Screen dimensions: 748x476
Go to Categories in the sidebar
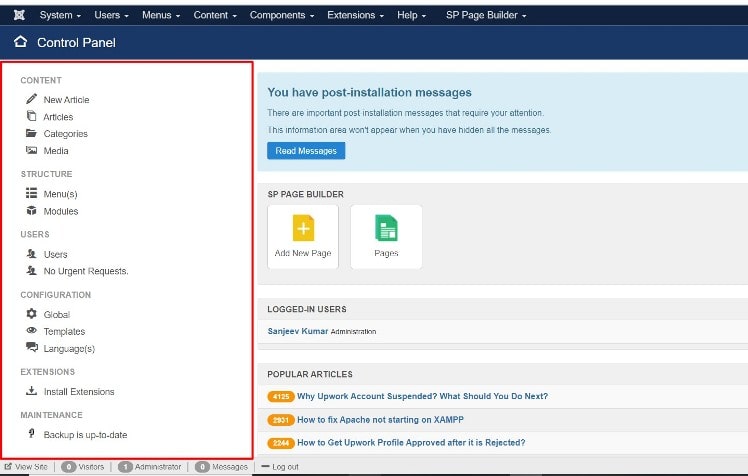click(66, 134)
